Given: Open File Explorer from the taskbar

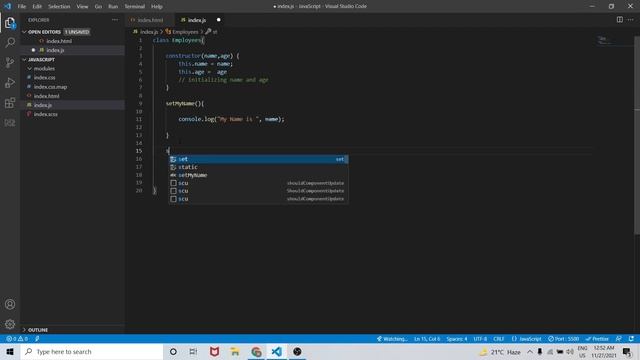Looking at the screenshot, I should pyautogui.click(x=235, y=351).
